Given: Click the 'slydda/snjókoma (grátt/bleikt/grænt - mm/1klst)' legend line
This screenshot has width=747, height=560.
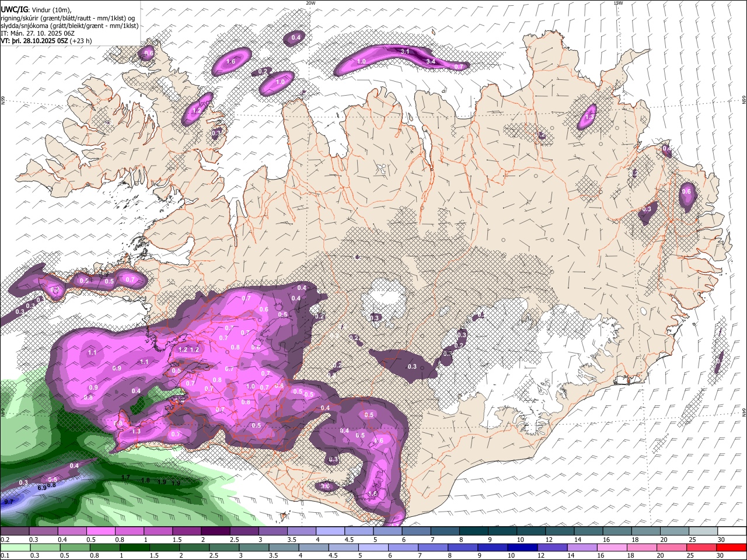Looking at the screenshot, I should [70, 26].
